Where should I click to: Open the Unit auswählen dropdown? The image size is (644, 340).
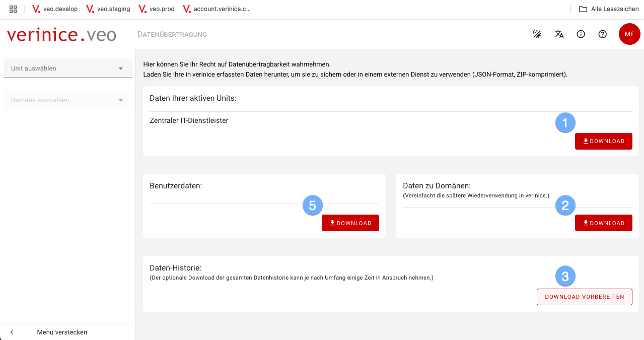(67, 68)
